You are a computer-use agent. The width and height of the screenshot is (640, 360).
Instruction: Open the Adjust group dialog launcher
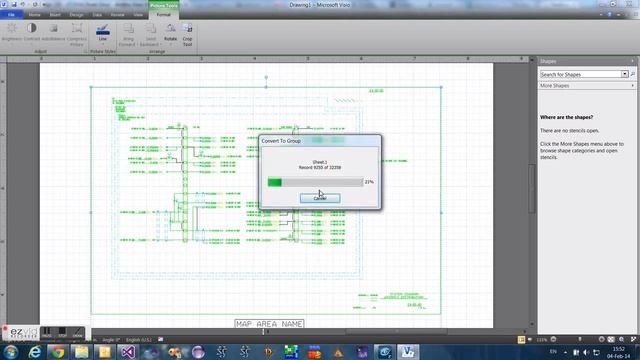pyautogui.click(x=85, y=51)
